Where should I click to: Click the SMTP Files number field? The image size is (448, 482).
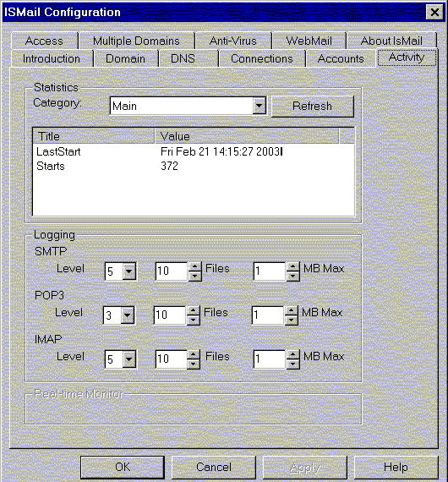172,271
